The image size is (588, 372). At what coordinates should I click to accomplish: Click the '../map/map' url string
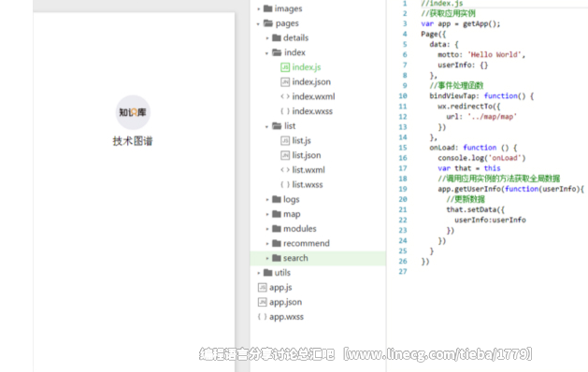492,117
